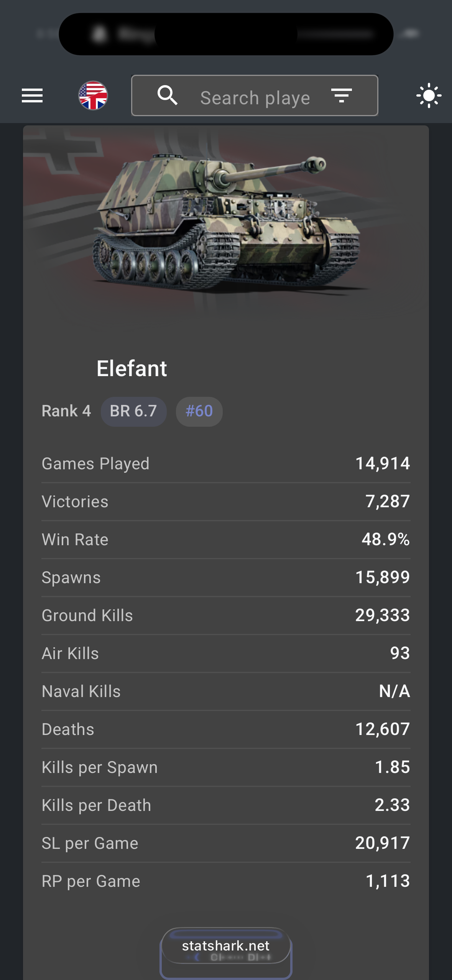Click the Ground Kills row
Image resolution: width=452 pixels, height=980 pixels.
point(226,615)
